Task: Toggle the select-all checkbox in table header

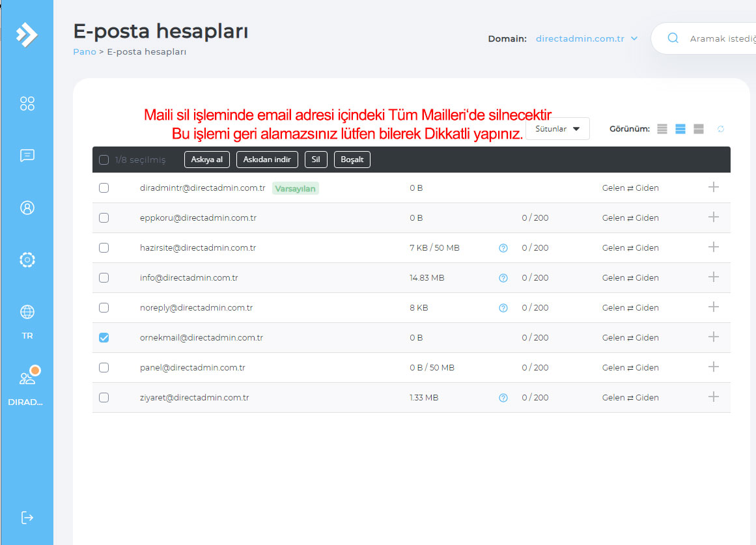Action: click(x=104, y=160)
